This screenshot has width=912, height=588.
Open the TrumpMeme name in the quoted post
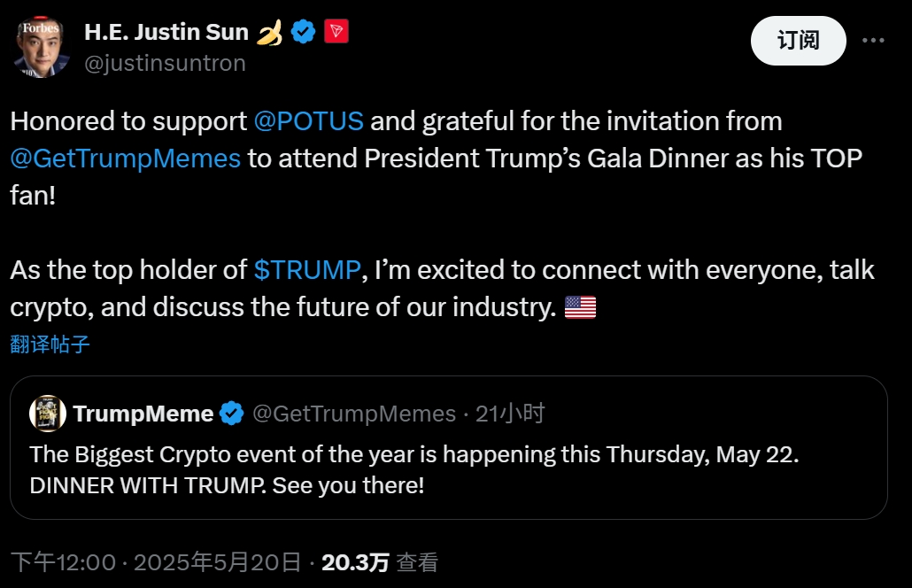coord(143,414)
